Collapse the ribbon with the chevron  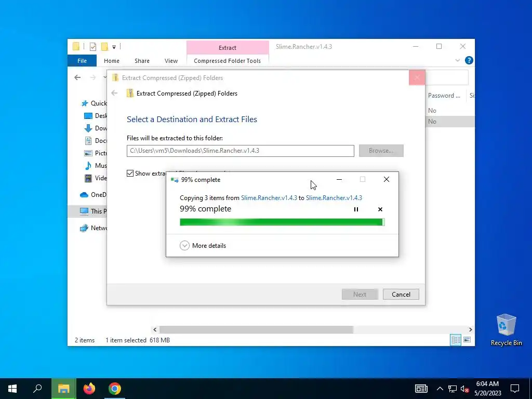[x=457, y=60]
